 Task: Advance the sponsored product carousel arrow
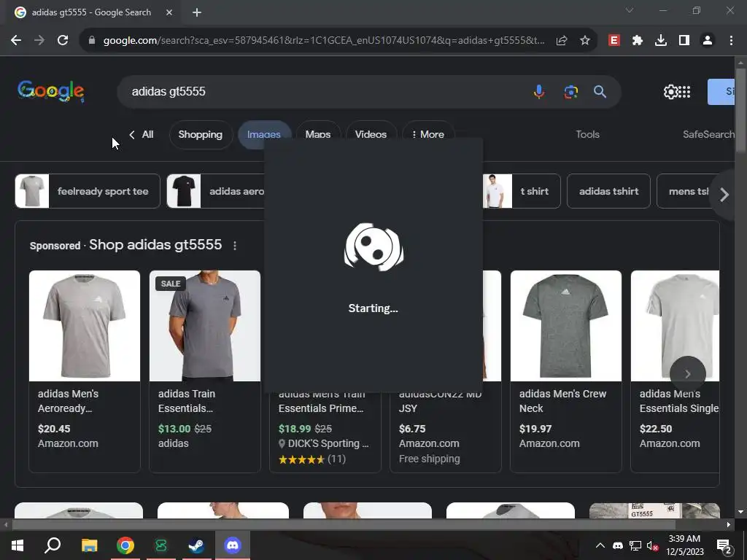pyautogui.click(x=687, y=374)
